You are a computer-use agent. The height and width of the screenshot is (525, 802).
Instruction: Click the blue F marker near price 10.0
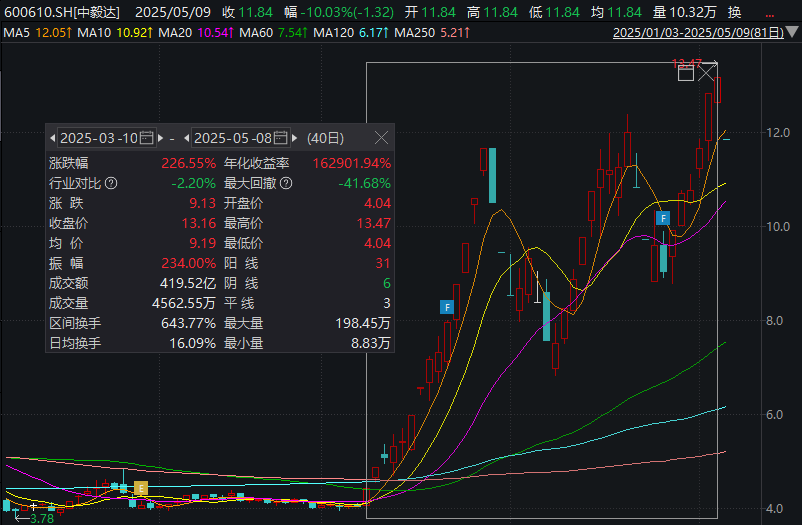pyautogui.click(x=663, y=218)
